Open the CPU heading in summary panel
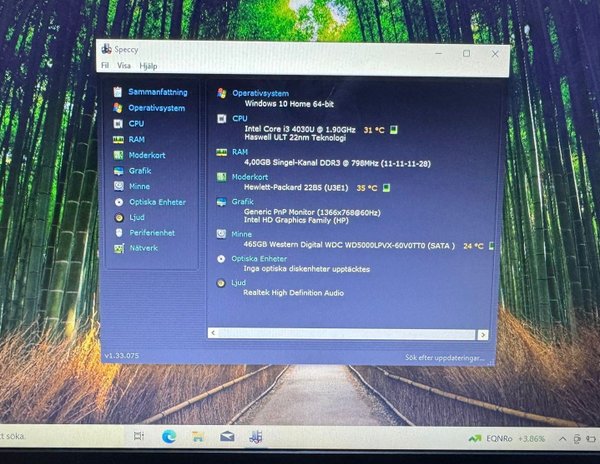The image size is (600, 464). point(240,119)
